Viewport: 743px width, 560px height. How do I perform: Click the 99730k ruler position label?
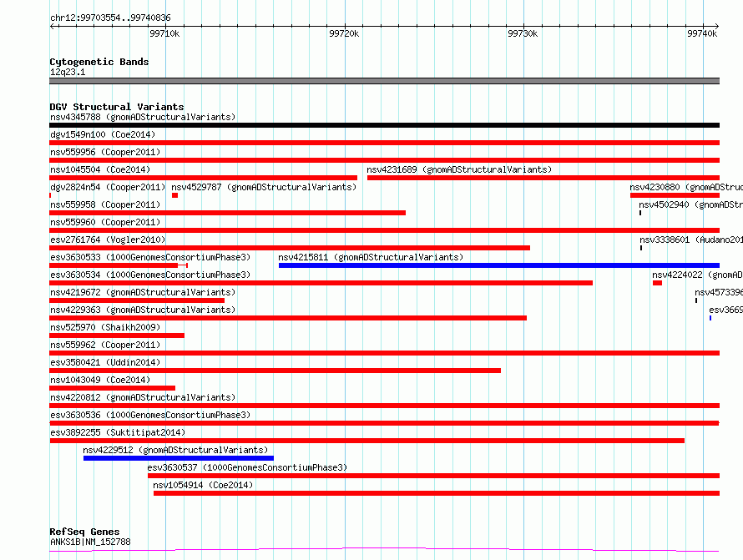coord(523,33)
